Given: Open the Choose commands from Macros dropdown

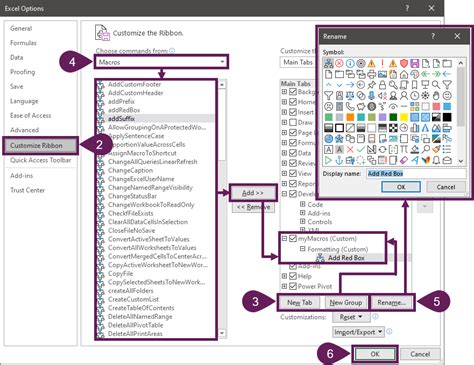Looking at the screenshot, I should (x=162, y=62).
